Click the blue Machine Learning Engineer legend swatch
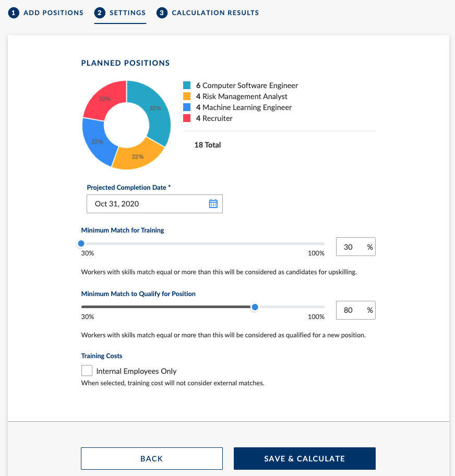Screen dimensions: 455x476 [x=187, y=107]
